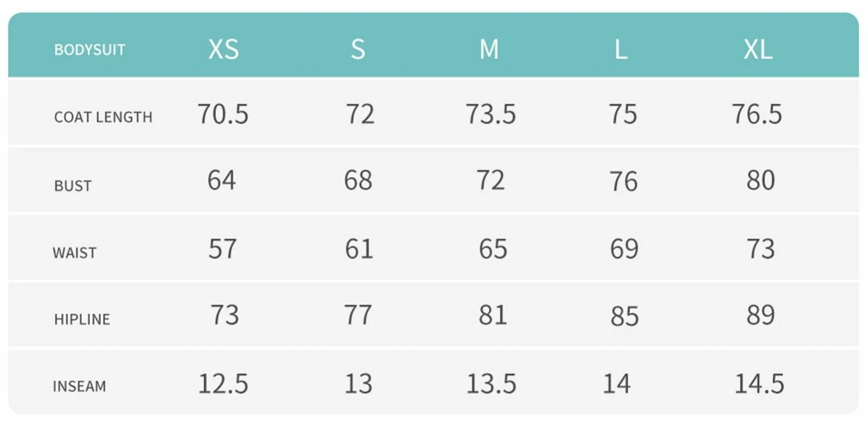Click the BODYSUIT header label

click(x=90, y=50)
